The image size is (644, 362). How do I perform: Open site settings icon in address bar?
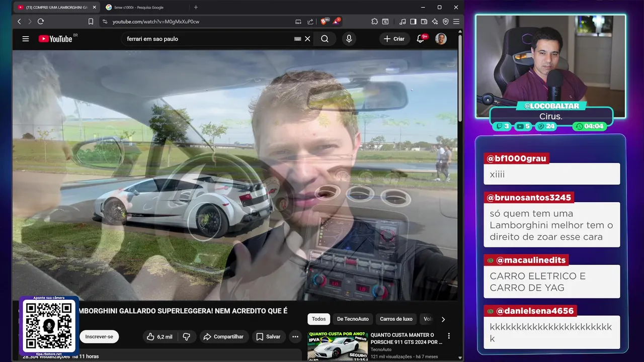coord(105,22)
